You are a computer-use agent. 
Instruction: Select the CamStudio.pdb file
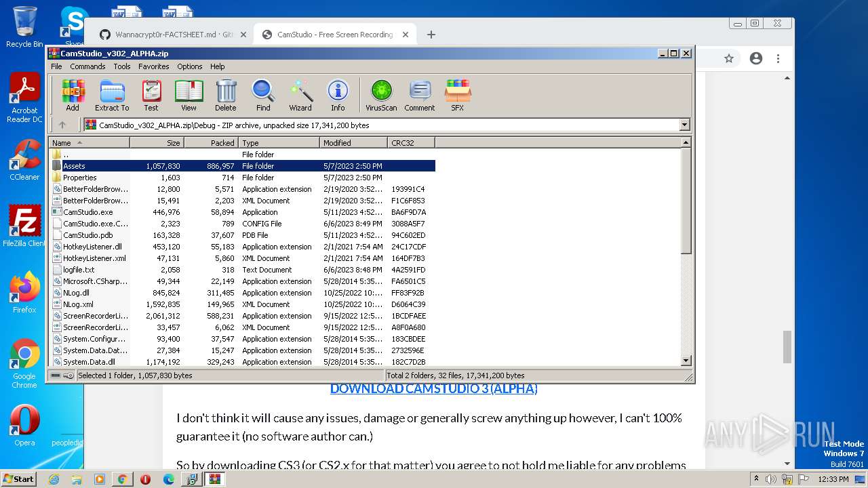243,235
